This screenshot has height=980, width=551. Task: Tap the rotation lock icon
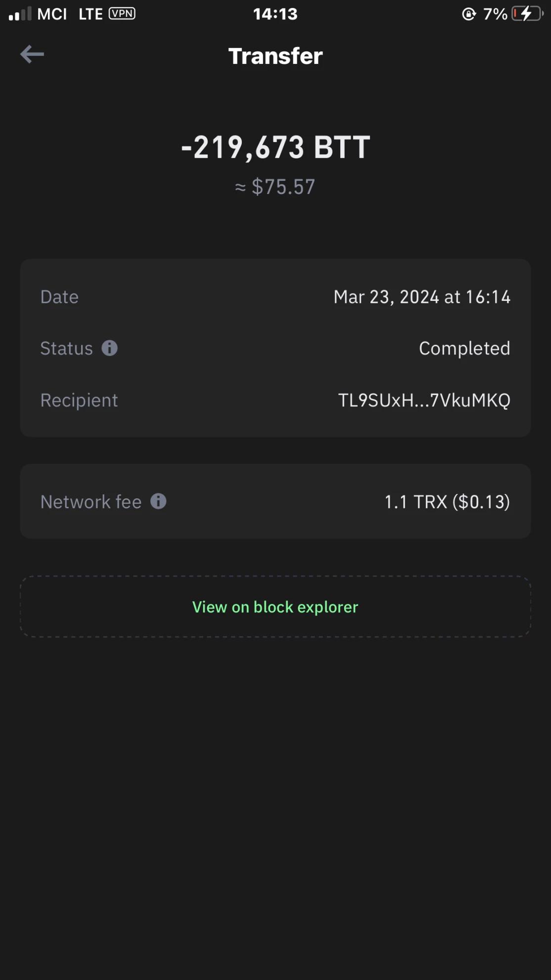pos(469,14)
